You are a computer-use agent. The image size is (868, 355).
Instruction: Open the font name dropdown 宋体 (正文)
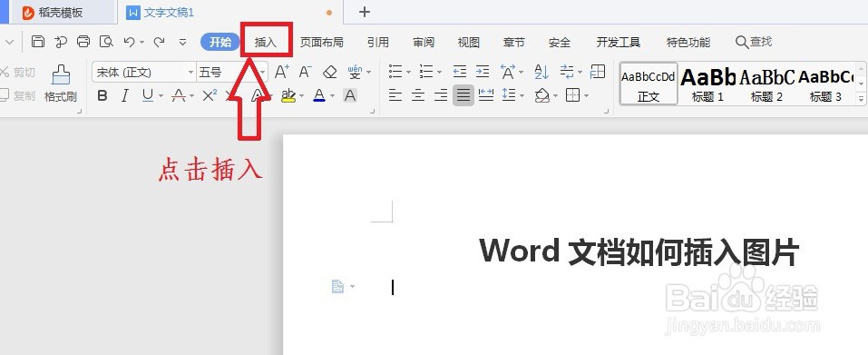tap(191, 72)
